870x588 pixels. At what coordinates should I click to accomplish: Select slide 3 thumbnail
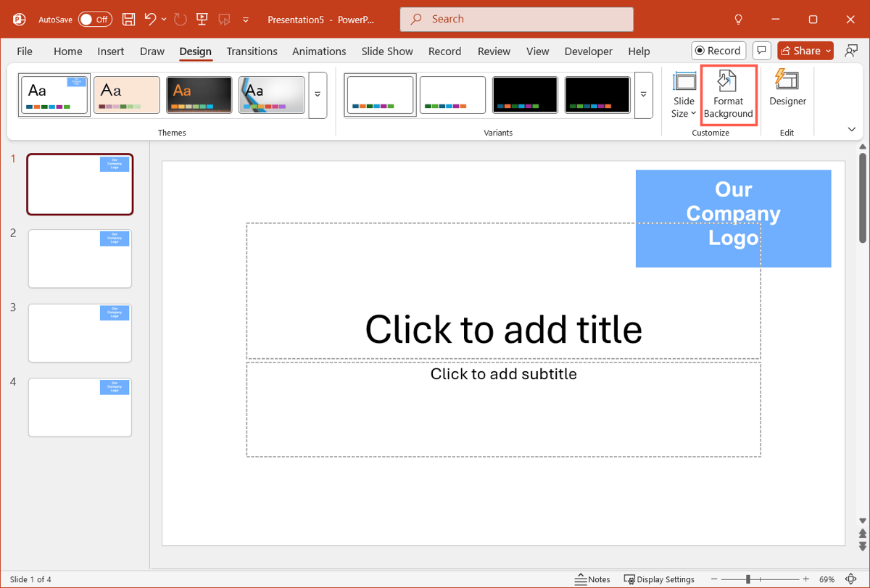coord(80,333)
